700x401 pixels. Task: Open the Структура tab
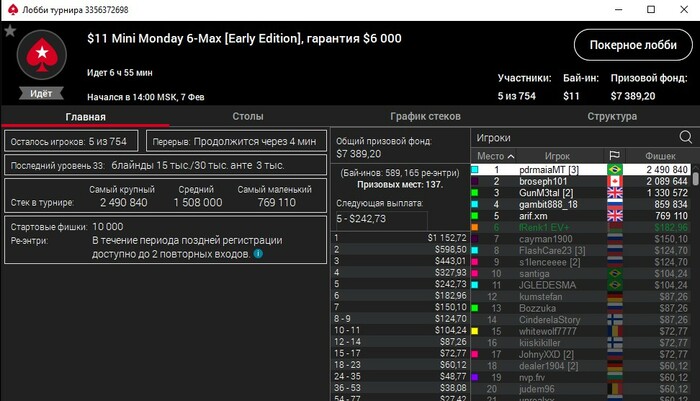(x=612, y=116)
